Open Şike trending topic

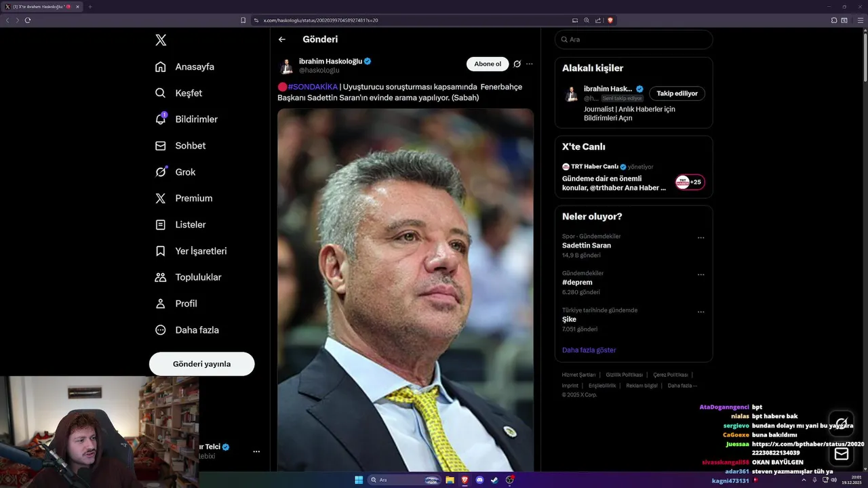[569, 319]
